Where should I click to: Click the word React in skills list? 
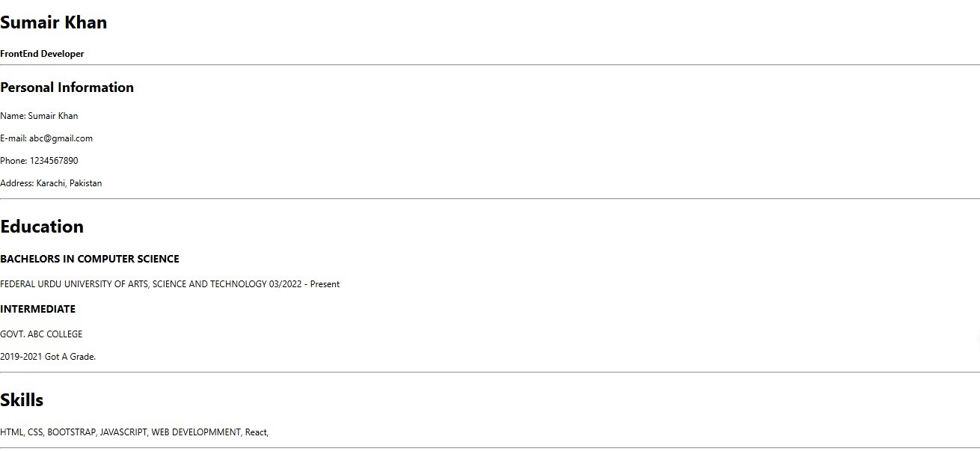(255, 432)
